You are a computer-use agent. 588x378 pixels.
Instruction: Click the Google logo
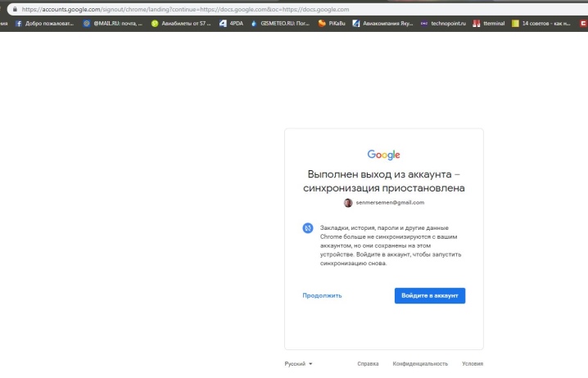(383, 155)
